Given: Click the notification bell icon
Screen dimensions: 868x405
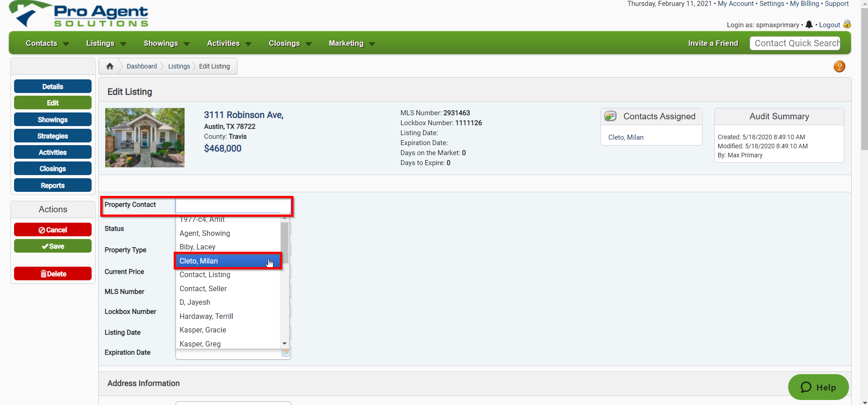Looking at the screenshot, I should coord(809,24).
